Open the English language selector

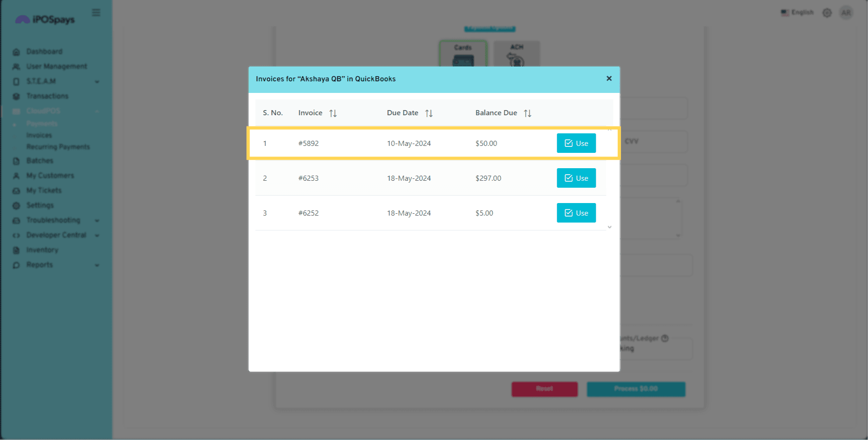tap(797, 13)
